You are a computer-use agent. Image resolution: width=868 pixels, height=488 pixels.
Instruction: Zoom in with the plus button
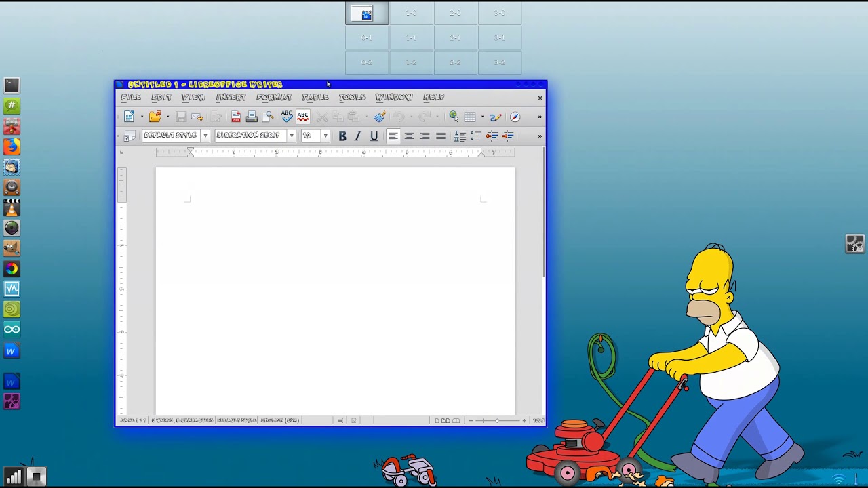coord(524,421)
